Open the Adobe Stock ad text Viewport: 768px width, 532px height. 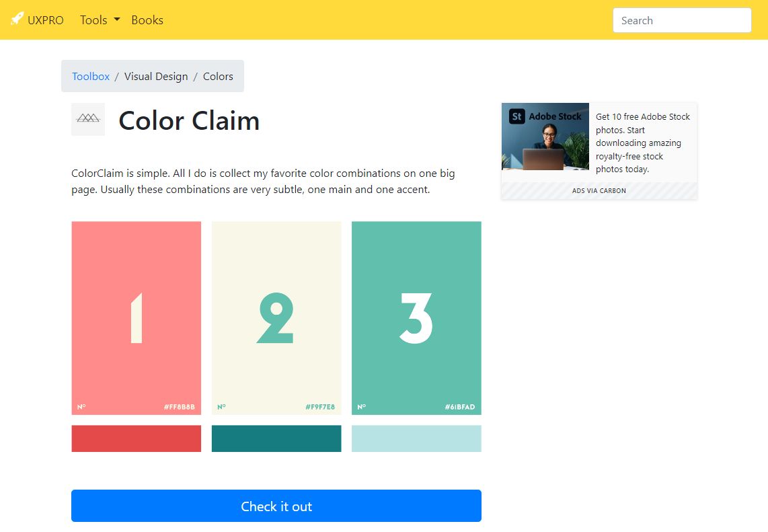coord(643,143)
